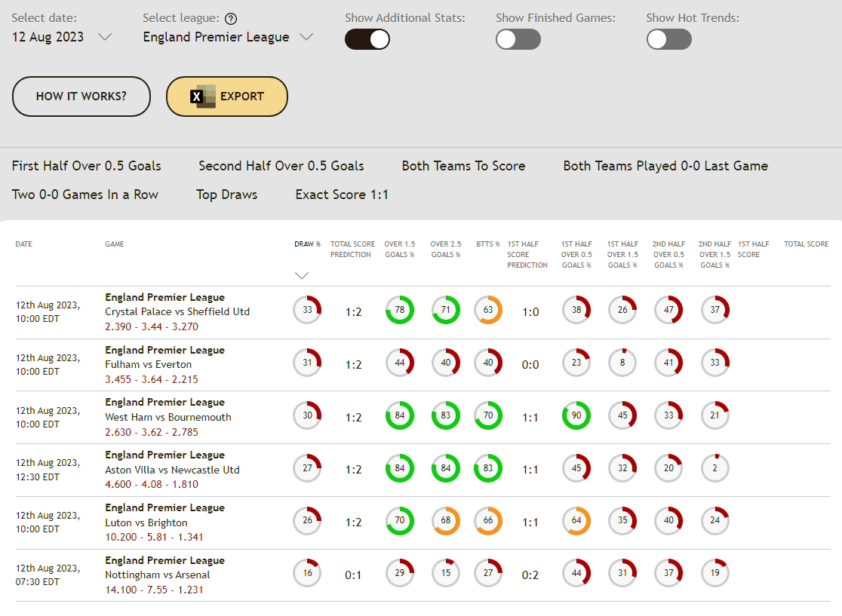This screenshot has height=616, width=842.
Task: Click Crystal Palace over 1.5 goals gauge showing 78
Action: tap(400, 310)
